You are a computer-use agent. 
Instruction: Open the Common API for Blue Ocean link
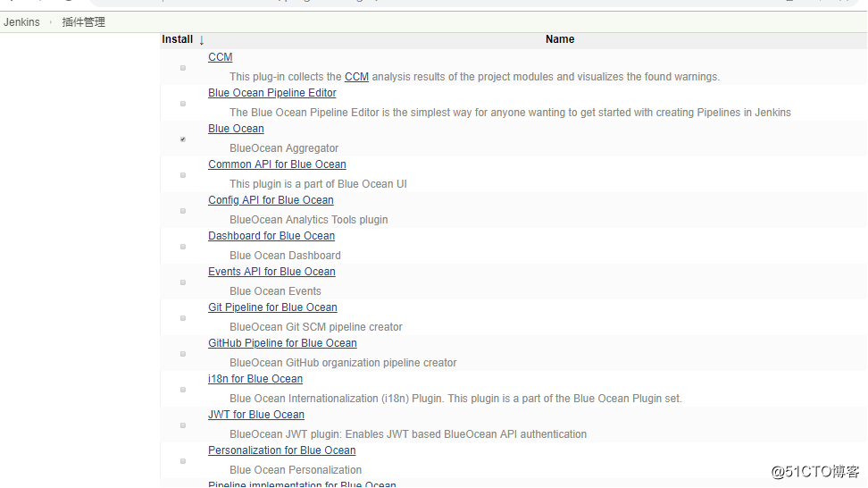277,164
